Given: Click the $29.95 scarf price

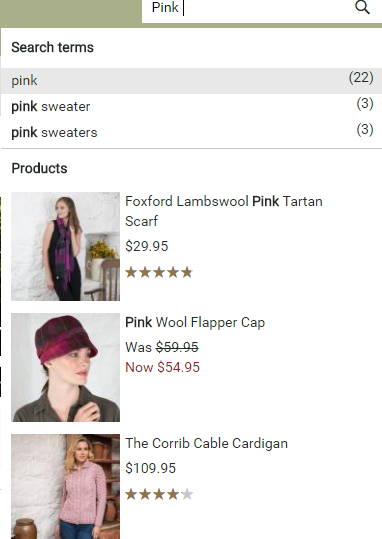Looking at the screenshot, I should pos(147,246).
